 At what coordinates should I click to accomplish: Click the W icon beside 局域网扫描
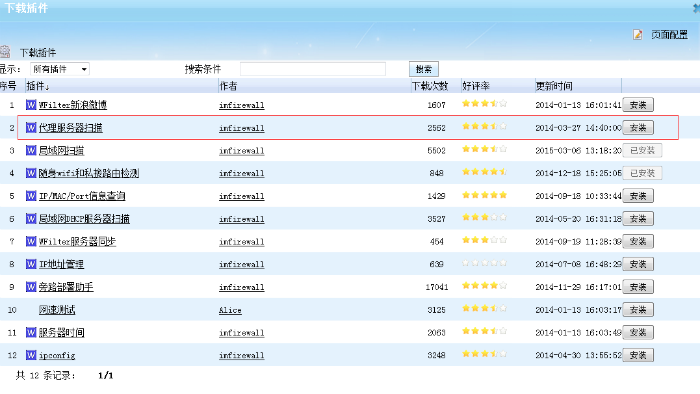(x=31, y=150)
